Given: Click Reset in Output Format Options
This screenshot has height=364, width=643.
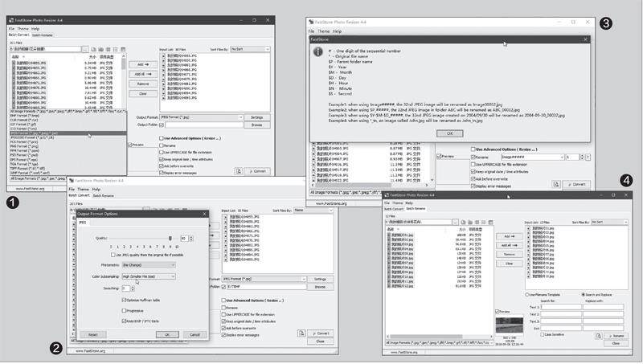Looking at the screenshot, I should tap(93, 335).
